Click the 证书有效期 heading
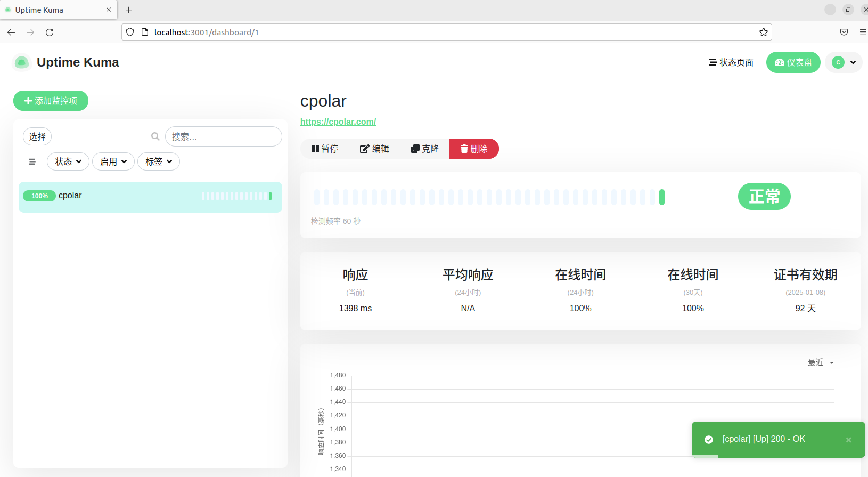 tap(805, 274)
